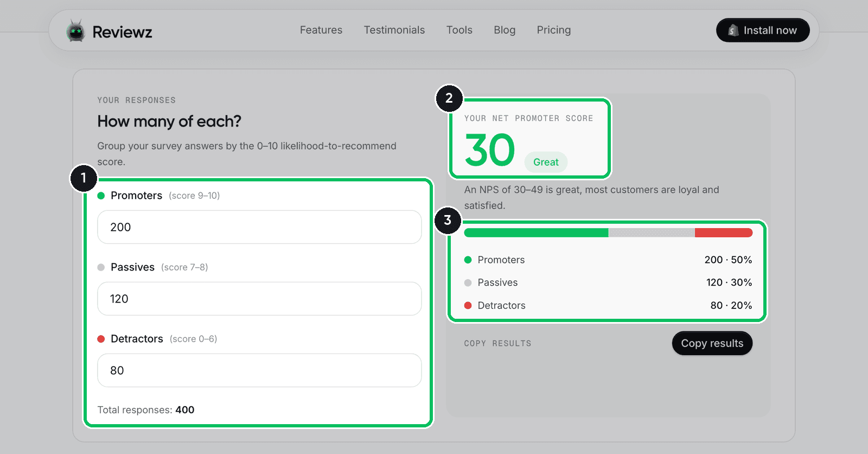Click the "YOUR RESPONSES" label
Viewport: 868px width, 454px height.
tap(137, 100)
